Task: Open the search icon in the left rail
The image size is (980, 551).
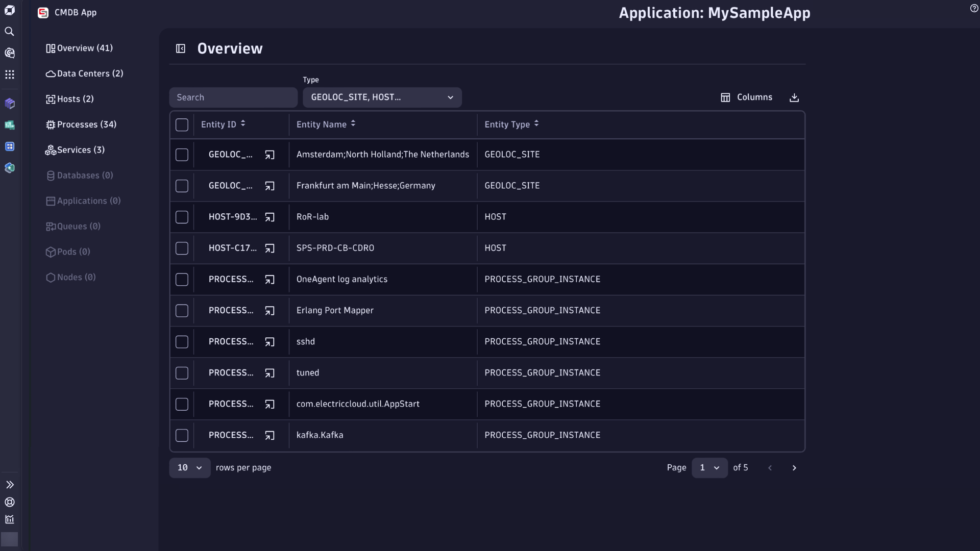Action: coord(10,32)
